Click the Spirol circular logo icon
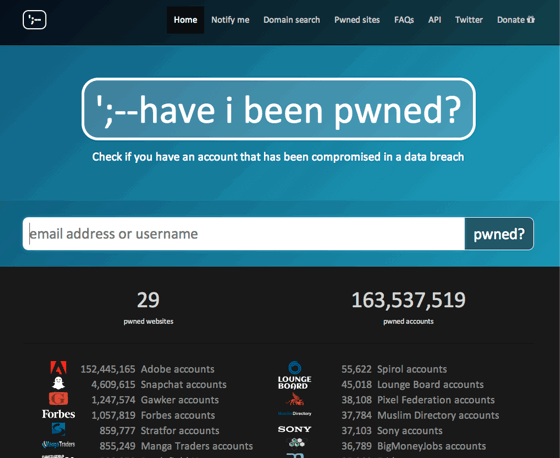Image resolution: width=560 pixels, height=458 pixels. (x=295, y=368)
